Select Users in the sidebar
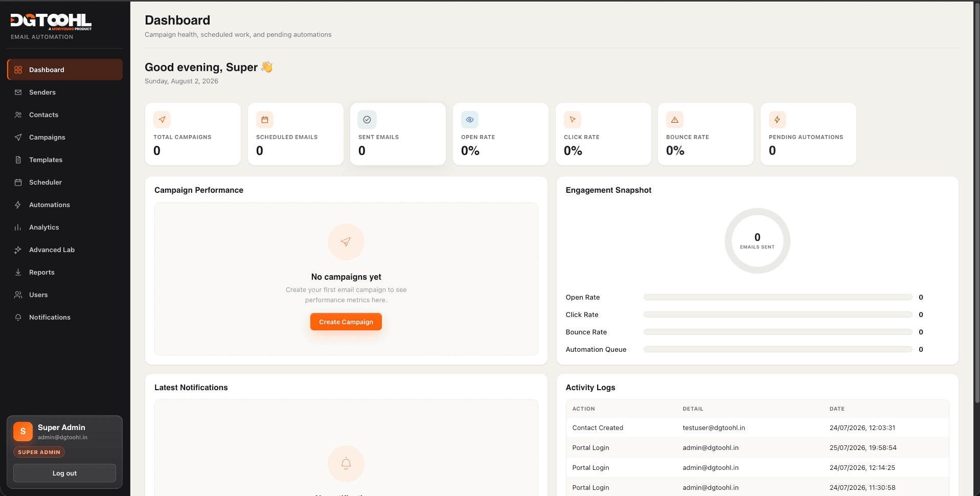The width and height of the screenshot is (980, 496). click(65, 295)
